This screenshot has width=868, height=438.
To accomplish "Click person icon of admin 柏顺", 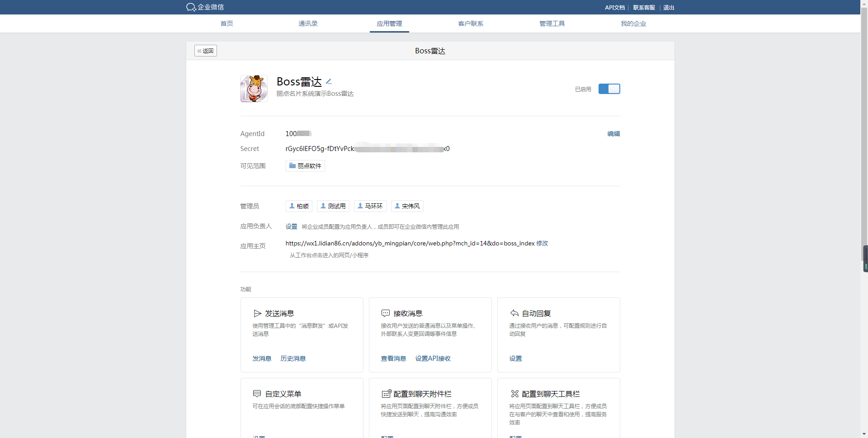I will [292, 206].
